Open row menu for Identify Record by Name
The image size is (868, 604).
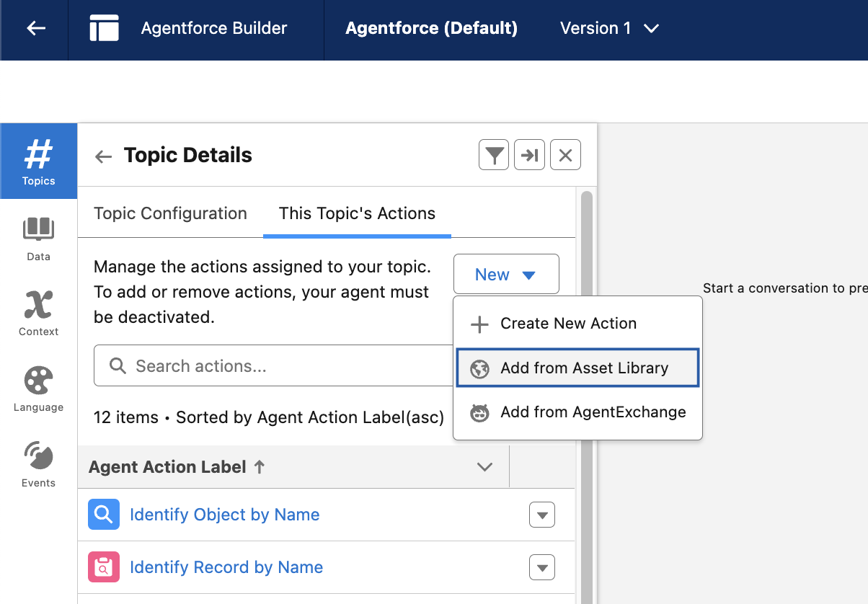click(x=541, y=568)
